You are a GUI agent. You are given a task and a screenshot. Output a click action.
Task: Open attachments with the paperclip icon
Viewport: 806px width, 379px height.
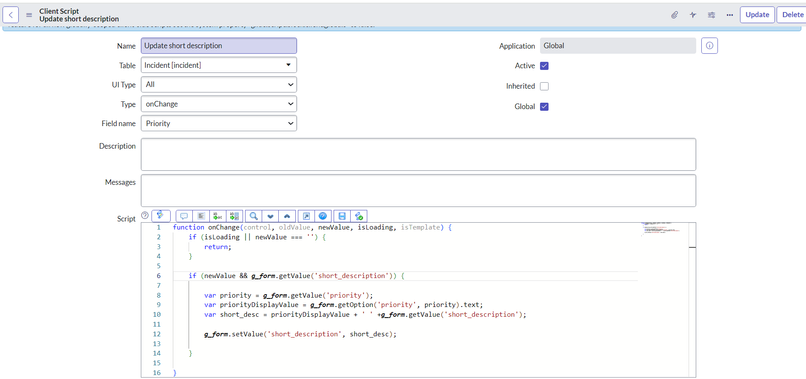coord(675,15)
